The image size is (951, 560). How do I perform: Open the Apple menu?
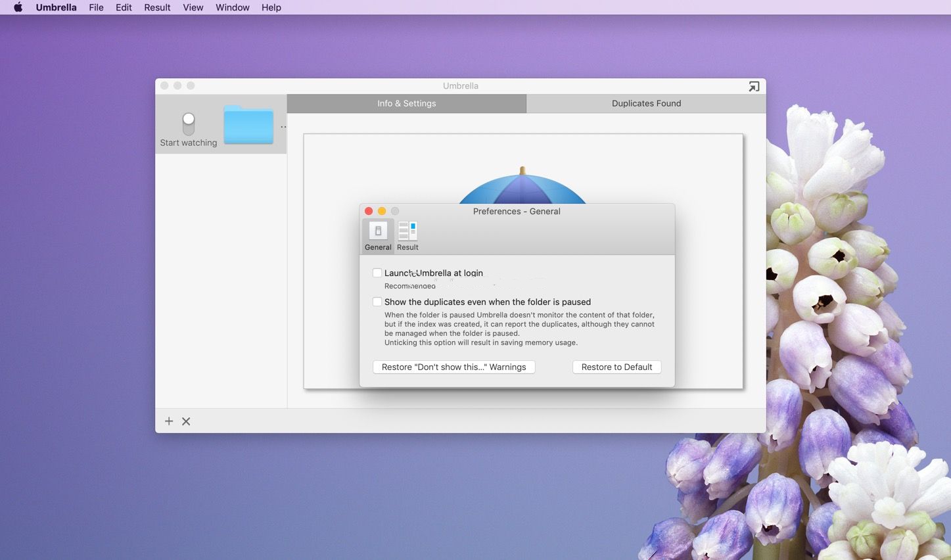18,7
